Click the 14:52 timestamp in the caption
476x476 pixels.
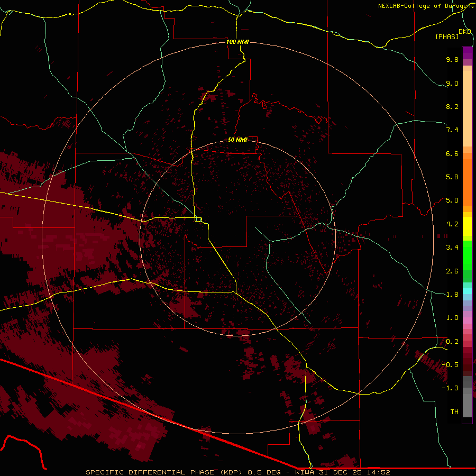(x=378, y=472)
